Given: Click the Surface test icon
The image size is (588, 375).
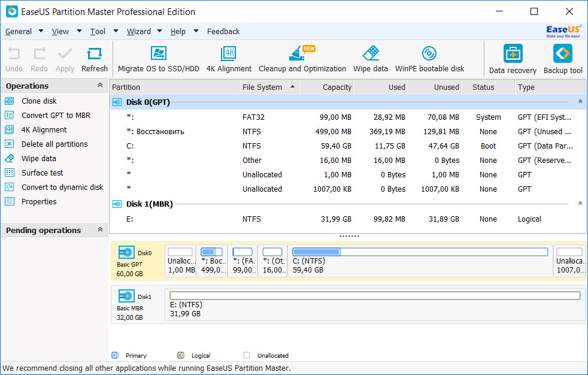Looking at the screenshot, I should 10,173.
